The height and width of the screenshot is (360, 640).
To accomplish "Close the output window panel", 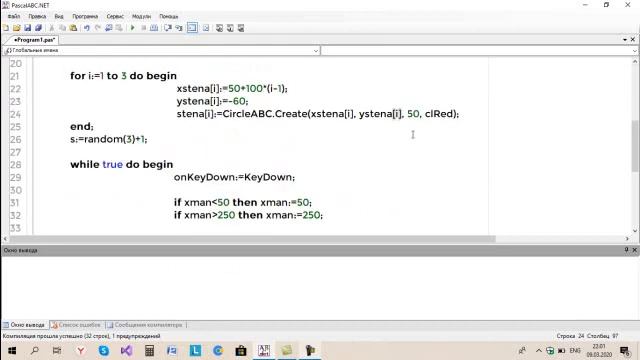I will (x=634, y=250).
